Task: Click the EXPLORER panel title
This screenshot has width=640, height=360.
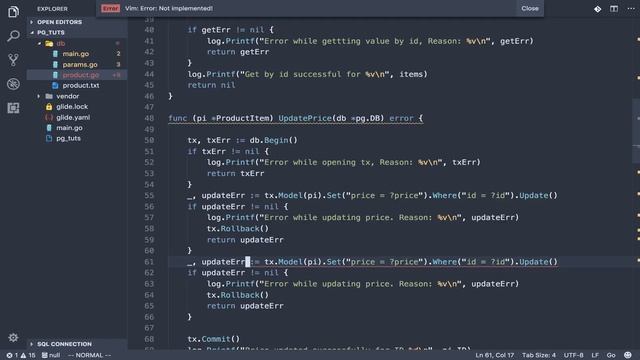Action: [x=52, y=9]
